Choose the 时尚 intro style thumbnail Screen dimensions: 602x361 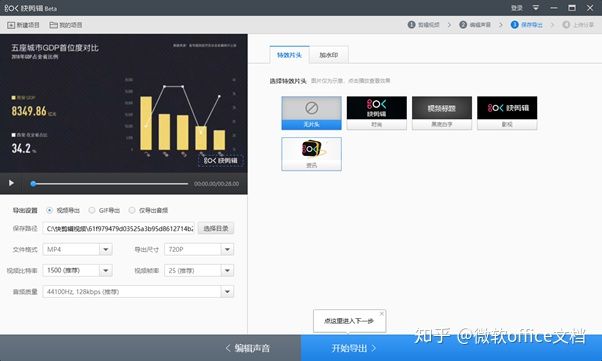tap(377, 113)
